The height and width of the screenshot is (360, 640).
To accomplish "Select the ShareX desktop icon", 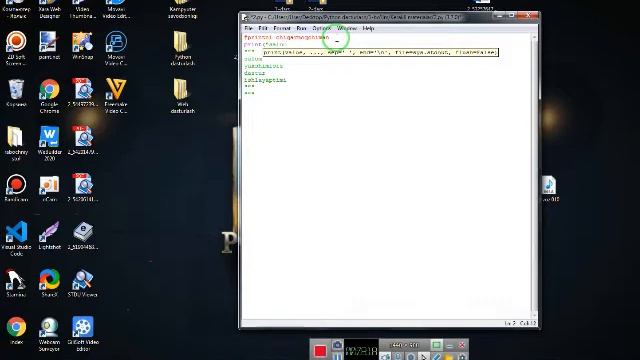I will point(49,283).
